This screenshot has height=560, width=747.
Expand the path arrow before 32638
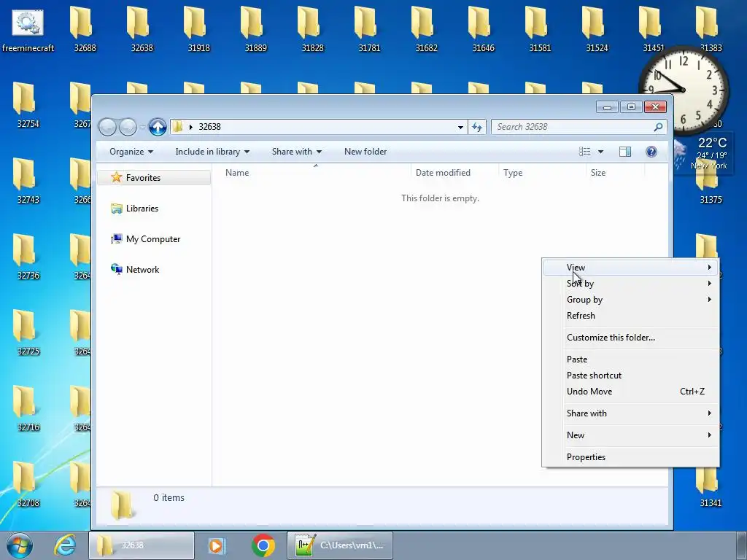(190, 127)
